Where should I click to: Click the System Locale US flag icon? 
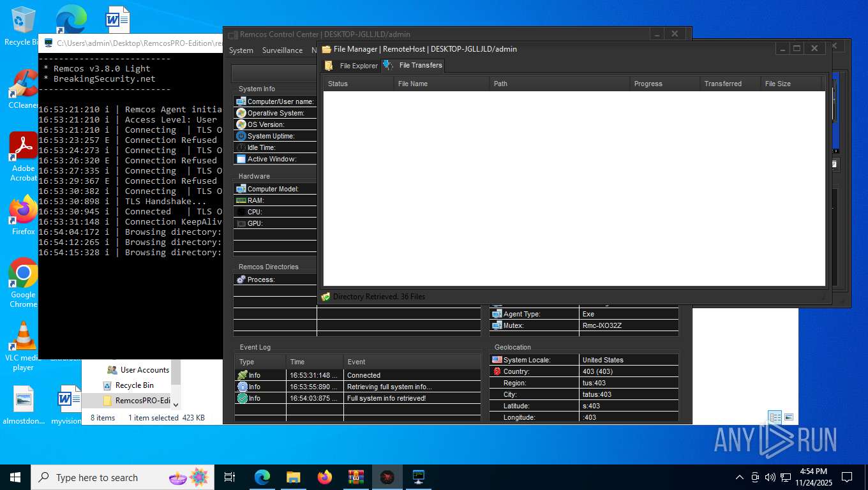coord(497,360)
